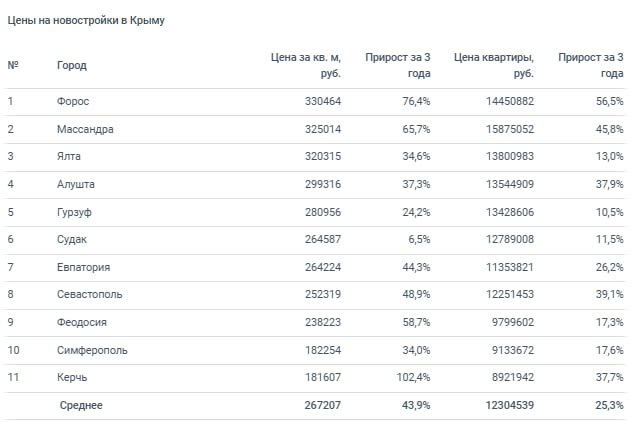Select the city cell 'Ялта'
This screenshot has height=423, width=633.
point(69,157)
